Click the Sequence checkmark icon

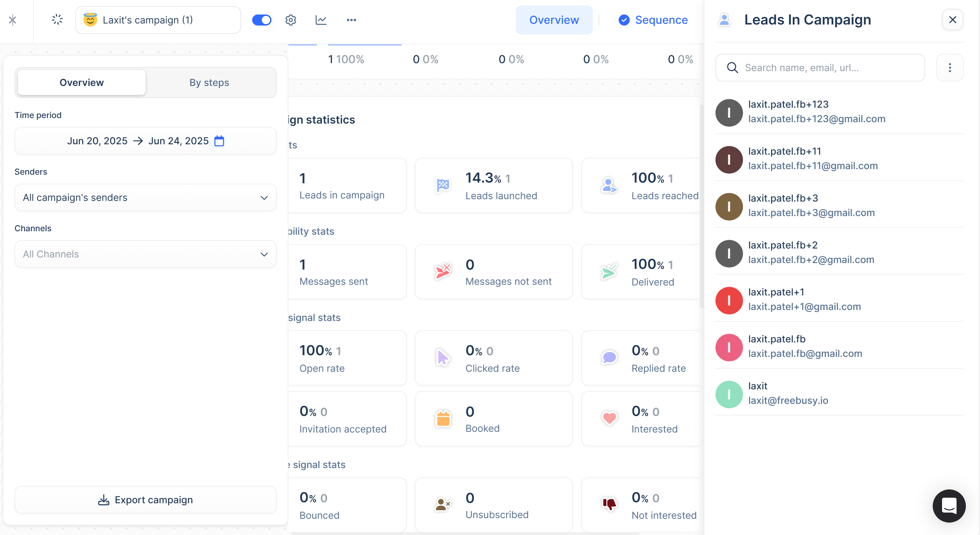click(624, 20)
